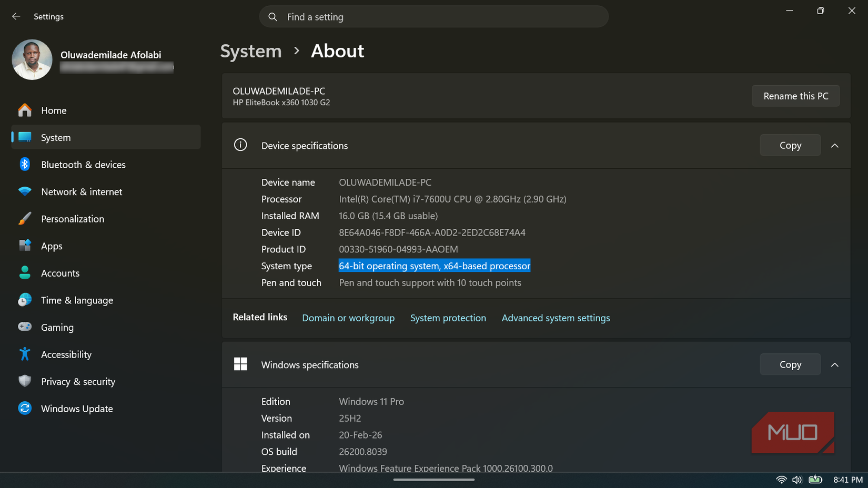Select the Privacy & security shield icon

(x=25, y=381)
